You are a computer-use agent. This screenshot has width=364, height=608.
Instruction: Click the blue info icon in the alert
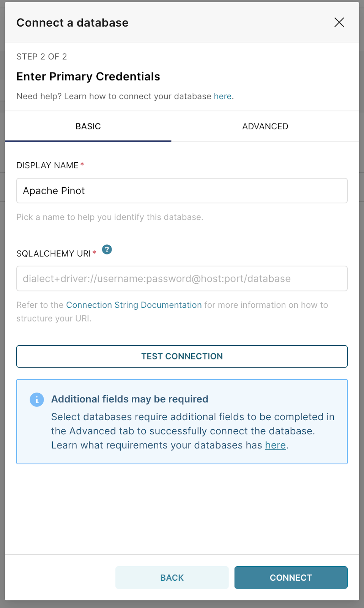(37, 400)
